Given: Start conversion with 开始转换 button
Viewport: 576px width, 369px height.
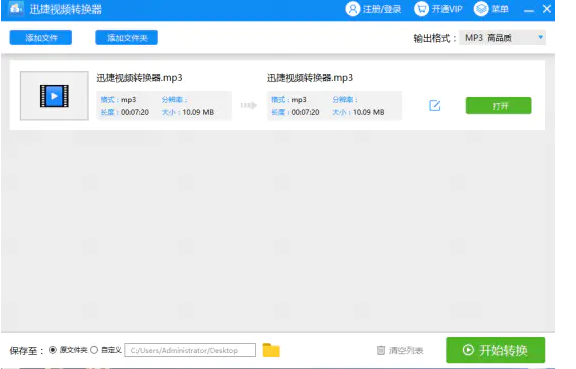Looking at the screenshot, I should (496, 350).
